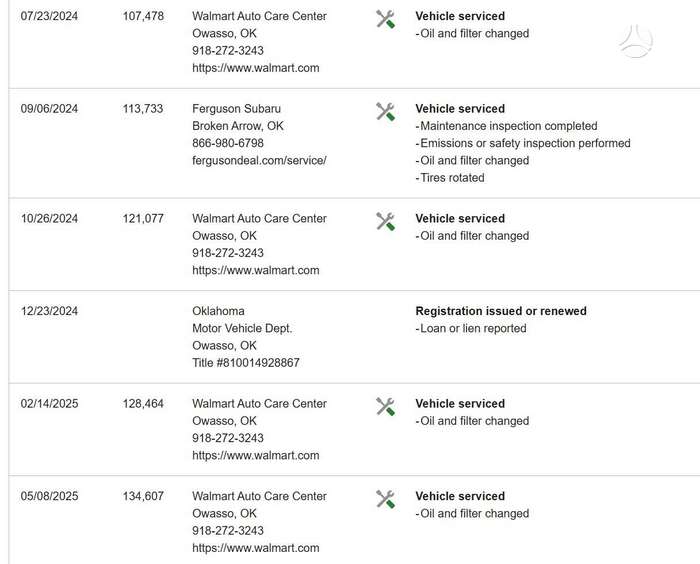
Task: Open walmart.com link in 02/14/2025 record
Action: 256,455
